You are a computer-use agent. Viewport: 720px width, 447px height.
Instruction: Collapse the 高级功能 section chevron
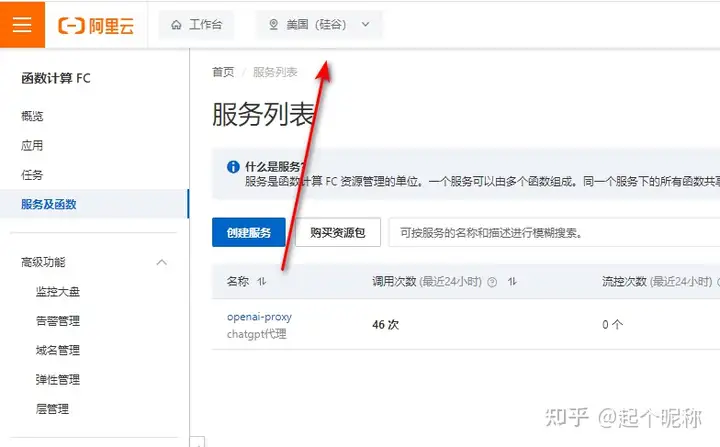(161, 262)
